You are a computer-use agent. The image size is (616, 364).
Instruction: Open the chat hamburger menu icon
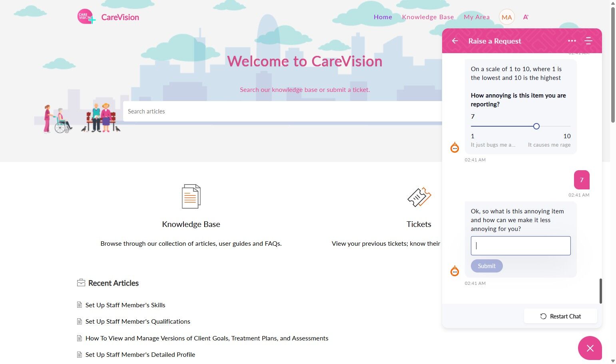[588, 41]
